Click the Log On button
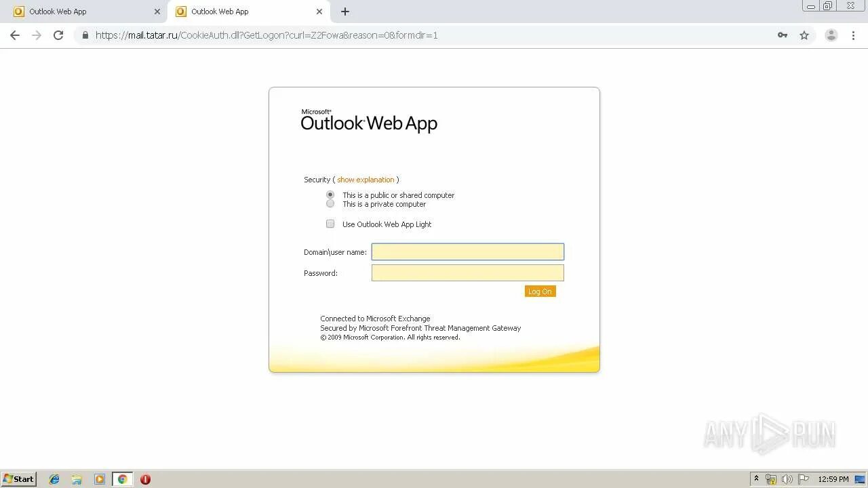Screen dimensions: 868x488 [540, 291]
